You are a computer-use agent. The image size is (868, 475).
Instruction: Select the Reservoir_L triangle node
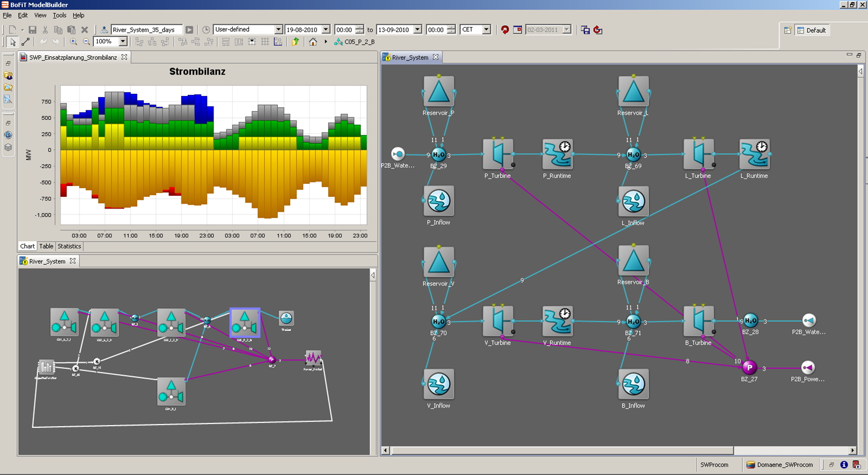[x=633, y=91]
